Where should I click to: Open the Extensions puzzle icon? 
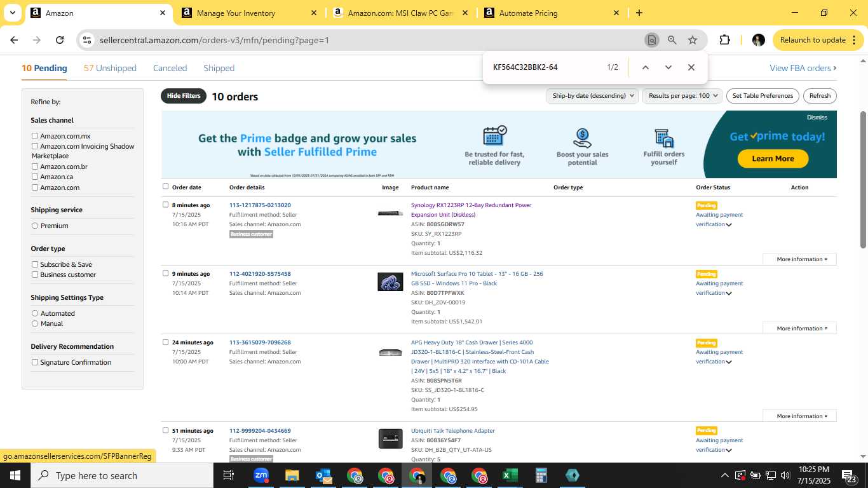pos(724,40)
